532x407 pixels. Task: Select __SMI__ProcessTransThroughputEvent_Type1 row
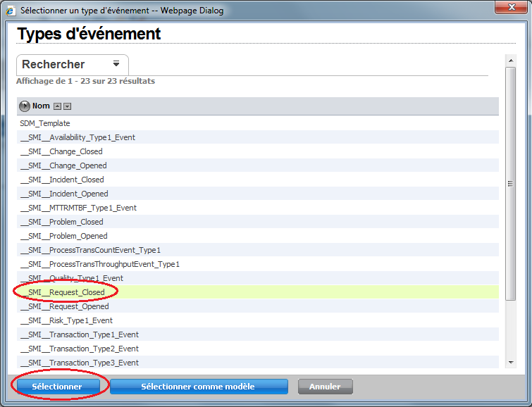pos(258,264)
